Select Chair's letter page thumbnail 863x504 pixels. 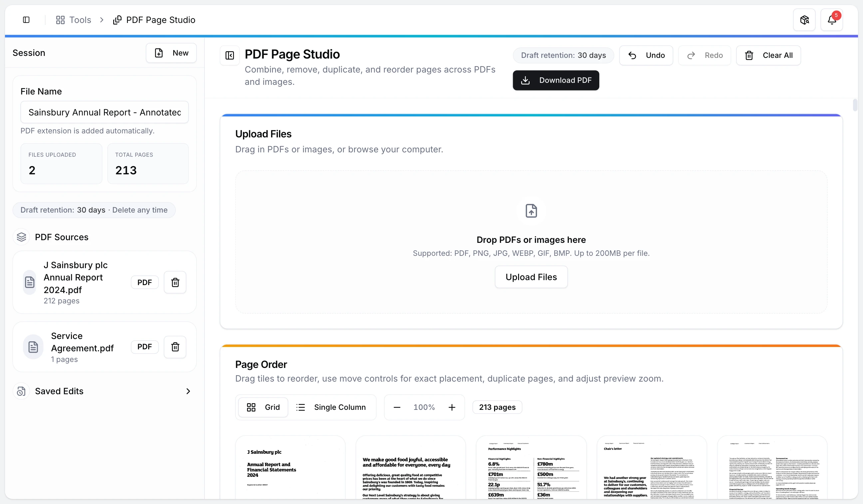[x=652, y=467]
